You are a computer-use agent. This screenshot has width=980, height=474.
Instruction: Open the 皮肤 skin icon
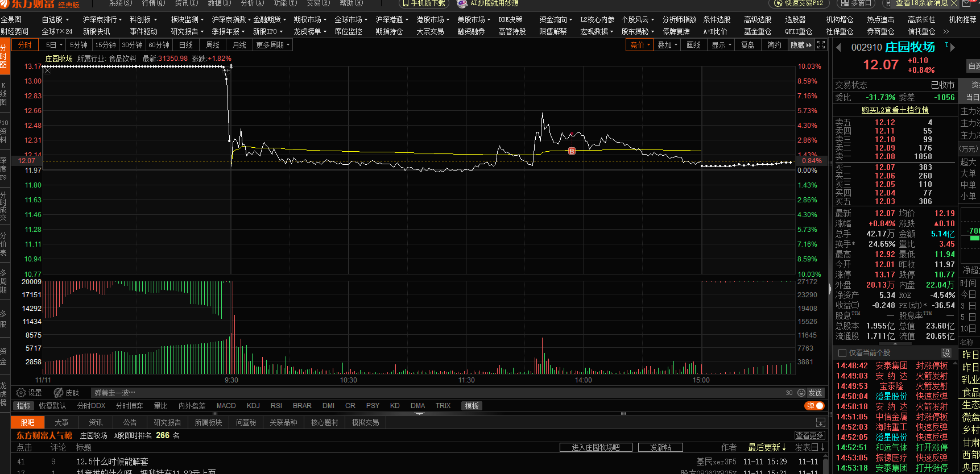58,393
